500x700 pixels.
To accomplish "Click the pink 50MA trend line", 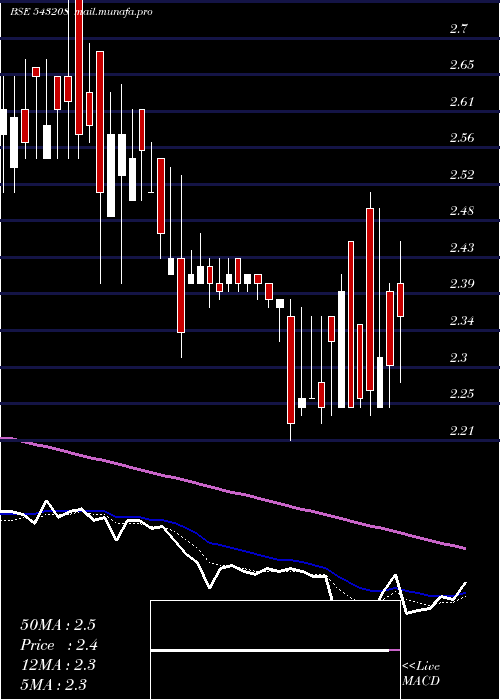I will 232,492.
